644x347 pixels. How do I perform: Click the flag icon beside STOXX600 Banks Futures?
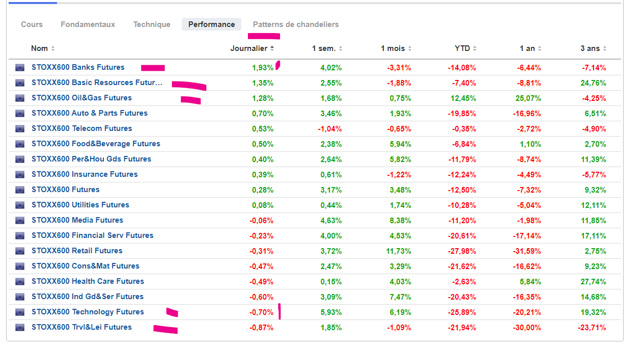(x=20, y=67)
